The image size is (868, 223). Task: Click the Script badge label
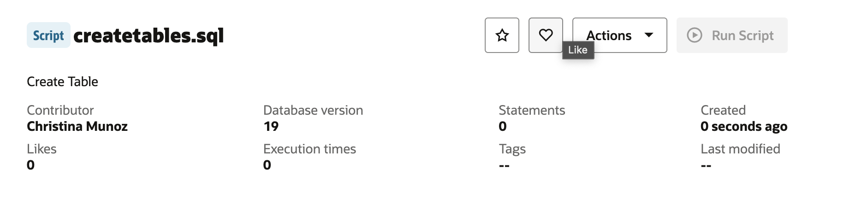click(x=48, y=35)
